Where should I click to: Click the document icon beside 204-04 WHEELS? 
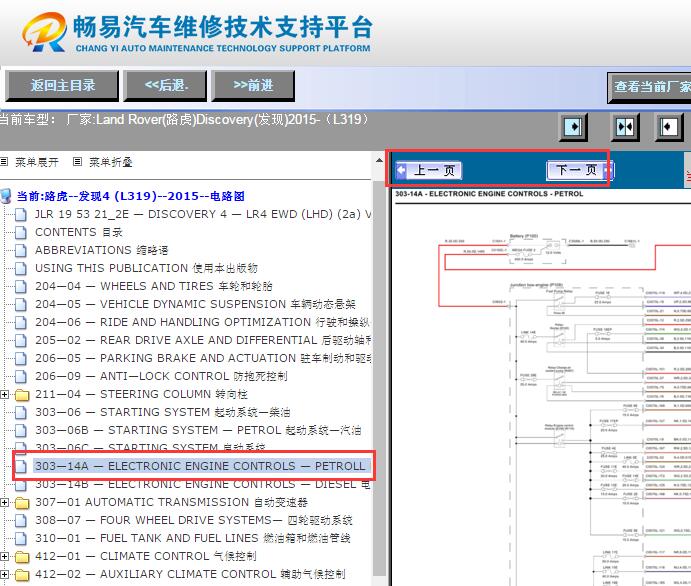click(21, 286)
